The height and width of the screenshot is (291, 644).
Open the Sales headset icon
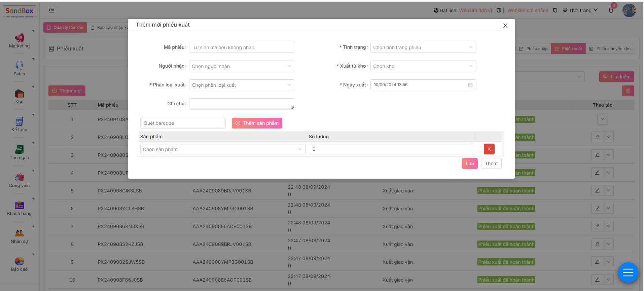point(19,66)
